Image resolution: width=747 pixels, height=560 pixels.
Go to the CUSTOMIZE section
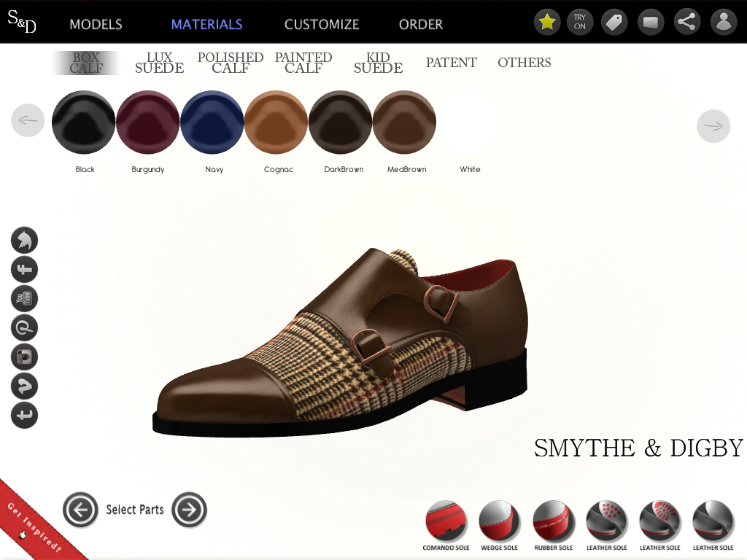coord(322,24)
